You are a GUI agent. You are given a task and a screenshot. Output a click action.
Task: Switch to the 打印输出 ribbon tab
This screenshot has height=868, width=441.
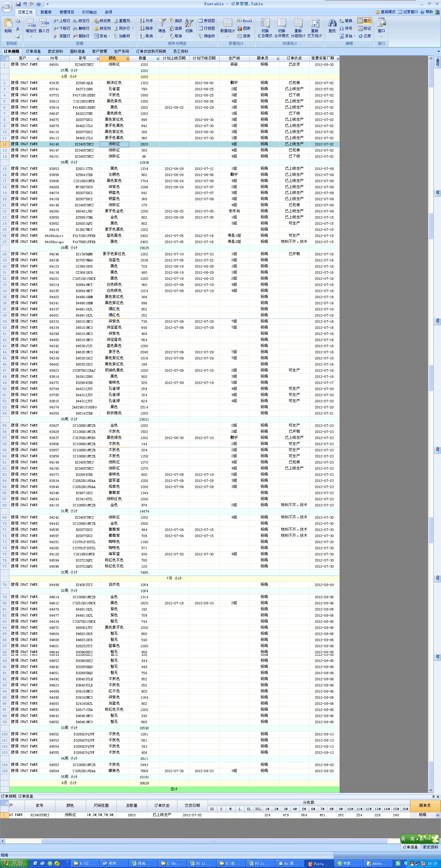(89, 12)
